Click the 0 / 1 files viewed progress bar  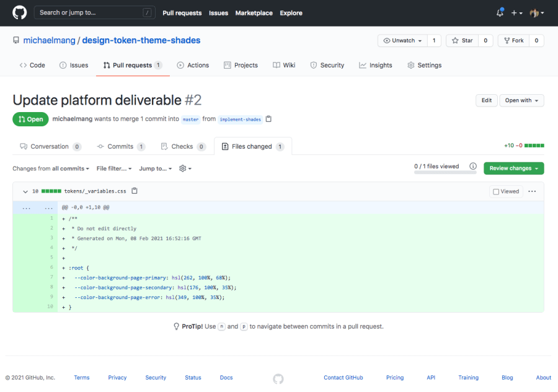[445, 172]
